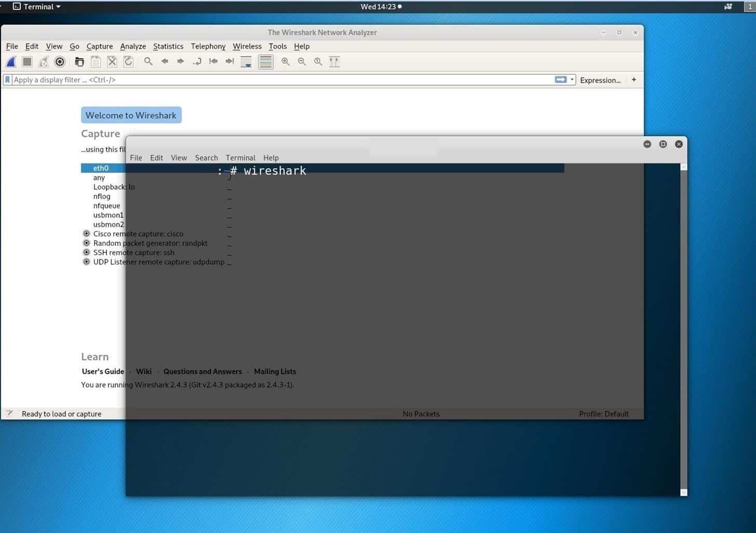This screenshot has height=533, width=756.
Task: Click the resize columns icon
Action: click(x=334, y=61)
